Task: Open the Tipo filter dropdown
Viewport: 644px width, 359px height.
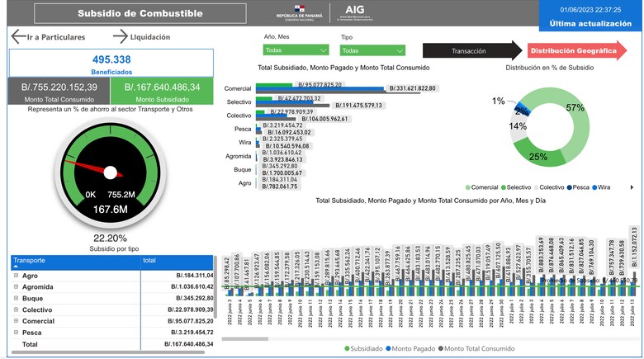Action: (x=372, y=51)
